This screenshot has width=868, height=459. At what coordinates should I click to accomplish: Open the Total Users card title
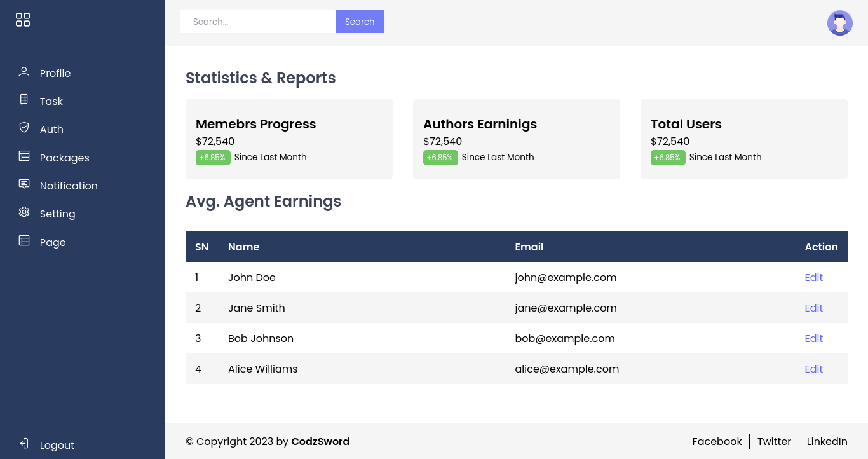686,124
